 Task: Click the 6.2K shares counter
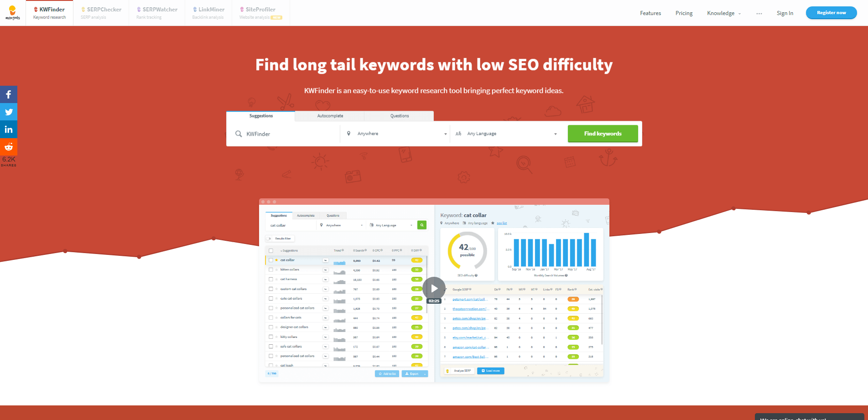tap(9, 161)
